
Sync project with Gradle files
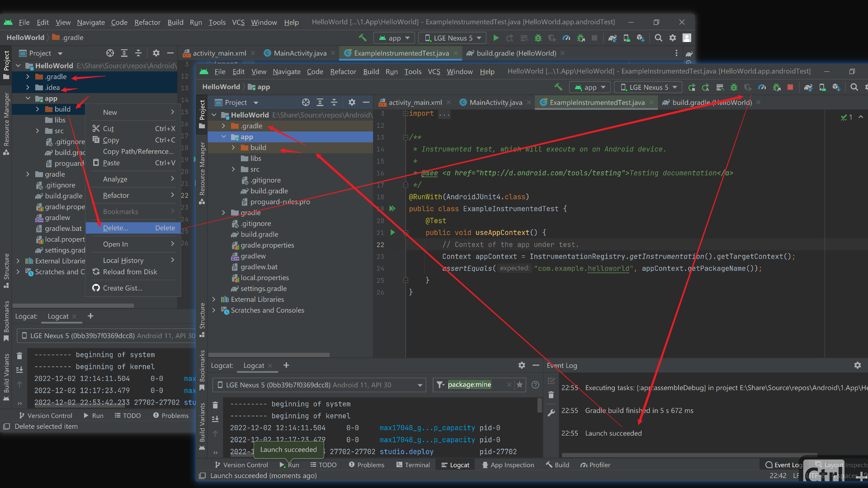808,87
